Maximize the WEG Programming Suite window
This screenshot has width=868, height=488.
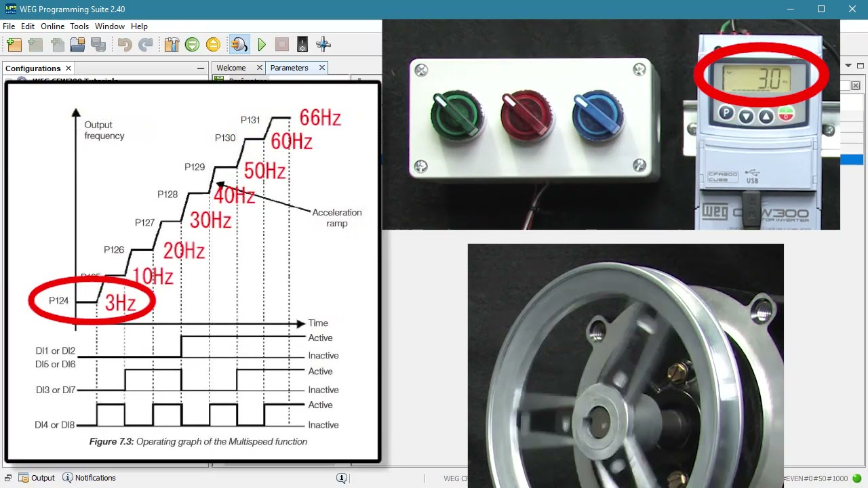coord(821,9)
